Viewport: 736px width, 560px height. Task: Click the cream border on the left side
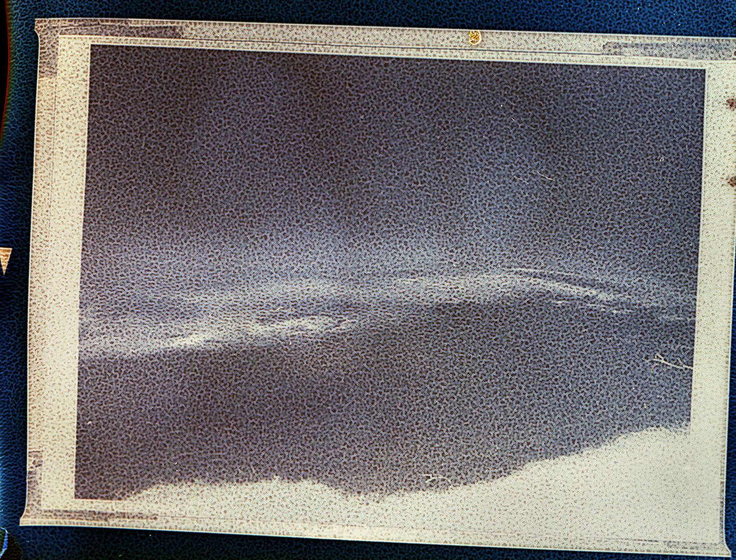[57, 259]
